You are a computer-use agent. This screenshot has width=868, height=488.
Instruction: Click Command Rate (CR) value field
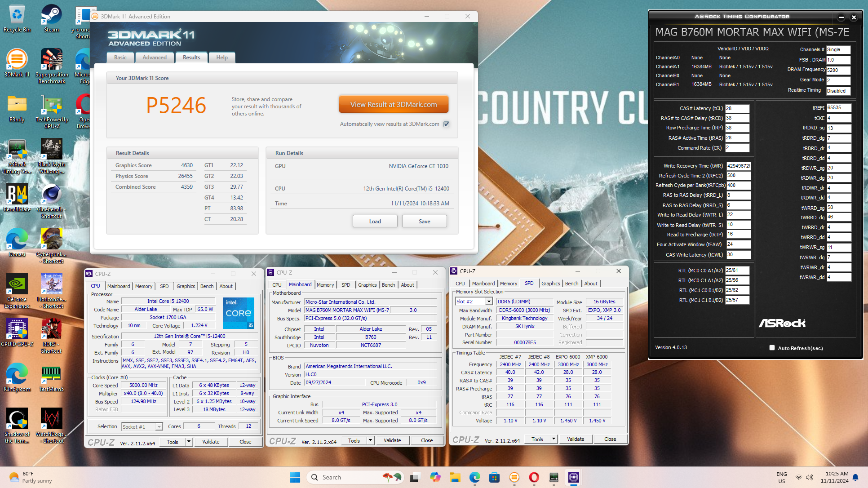(737, 148)
